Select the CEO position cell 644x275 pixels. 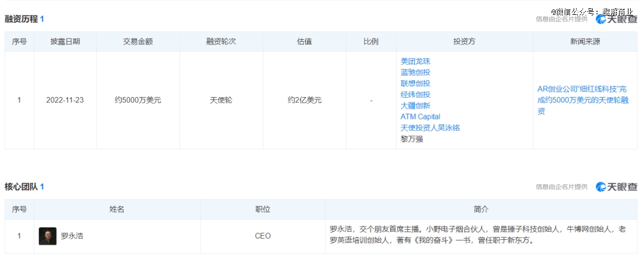pos(263,236)
